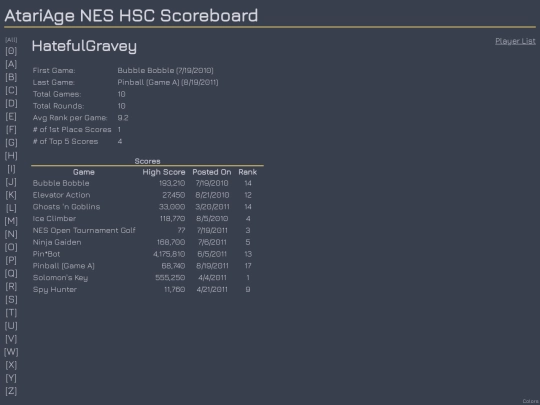Viewport: 540px width, 405px height.
Task: Filter players by letter [Z]
Action: (x=11, y=391)
